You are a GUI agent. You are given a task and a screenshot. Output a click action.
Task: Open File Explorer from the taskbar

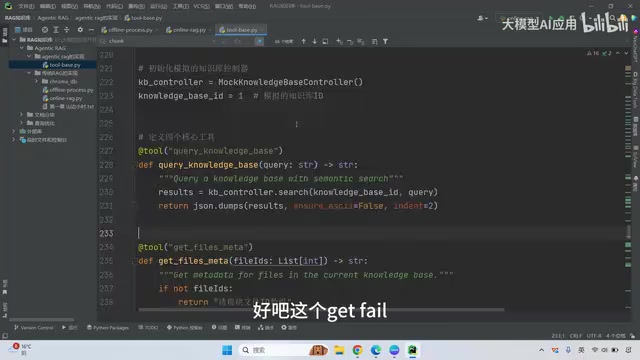339,350
